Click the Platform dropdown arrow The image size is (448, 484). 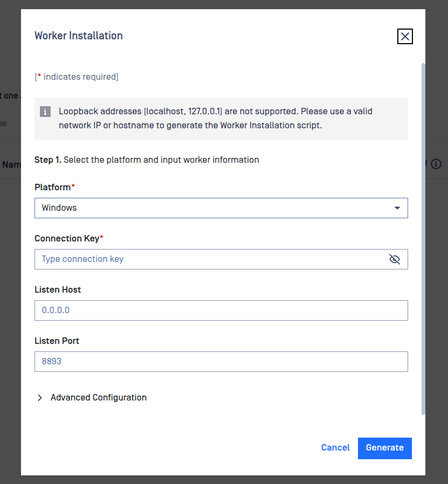click(x=397, y=208)
